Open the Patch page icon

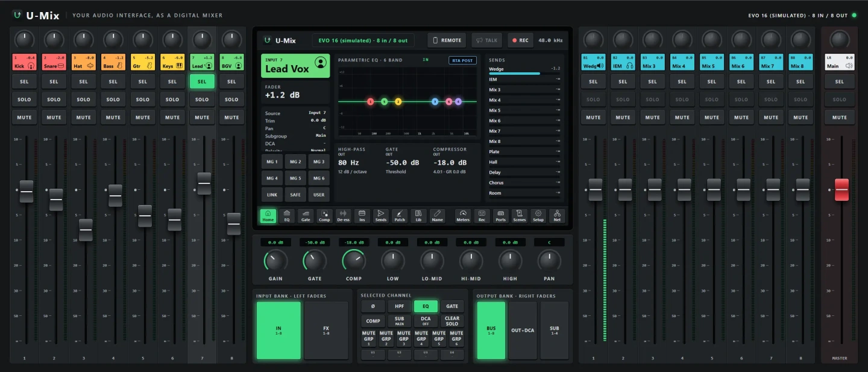point(399,216)
